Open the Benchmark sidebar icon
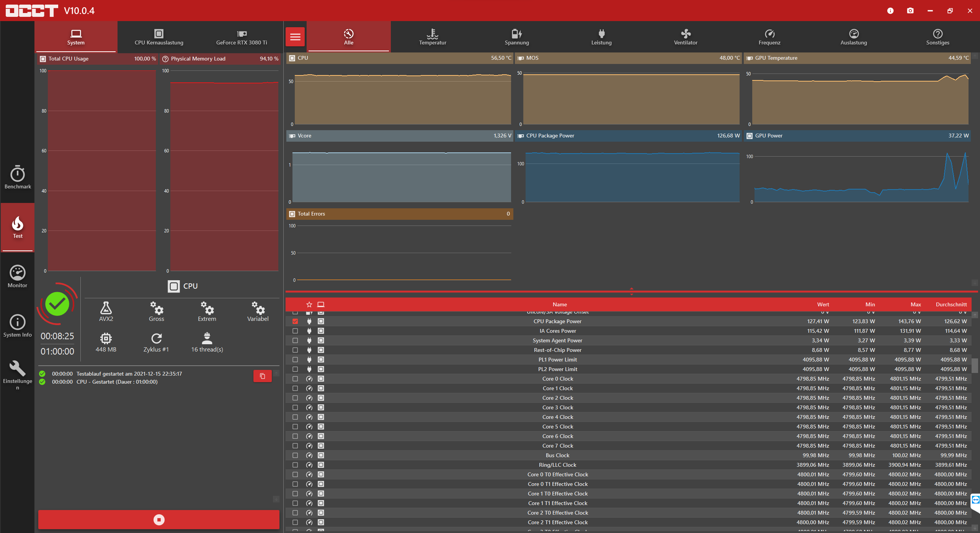The height and width of the screenshot is (533, 980). pyautogui.click(x=18, y=177)
